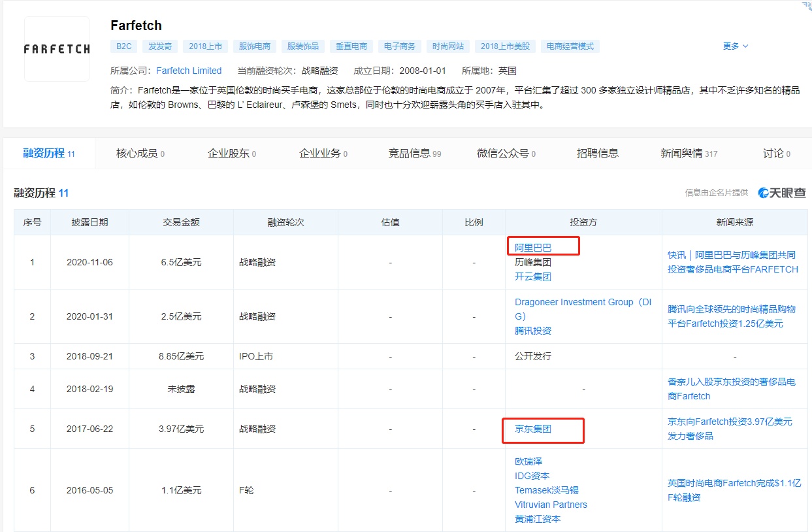812x532 pixels.
Task: Open the 招聘信息 tab
Action: coord(598,154)
